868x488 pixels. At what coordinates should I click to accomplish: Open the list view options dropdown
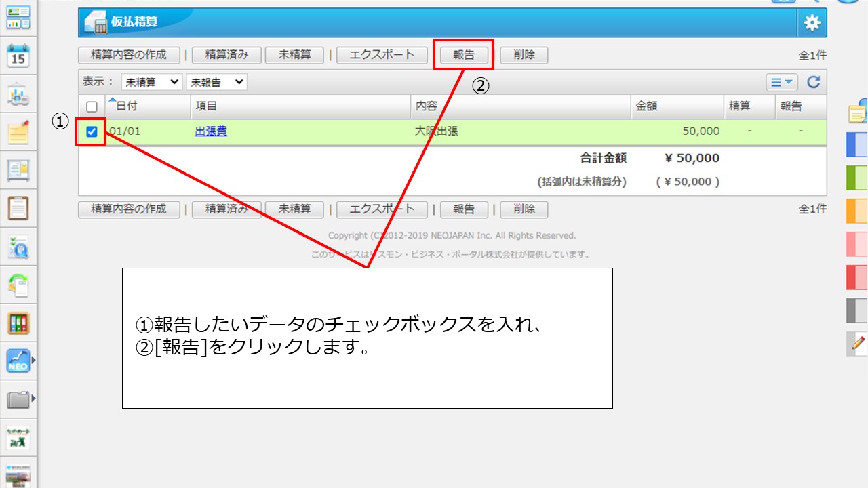click(x=782, y=82)
